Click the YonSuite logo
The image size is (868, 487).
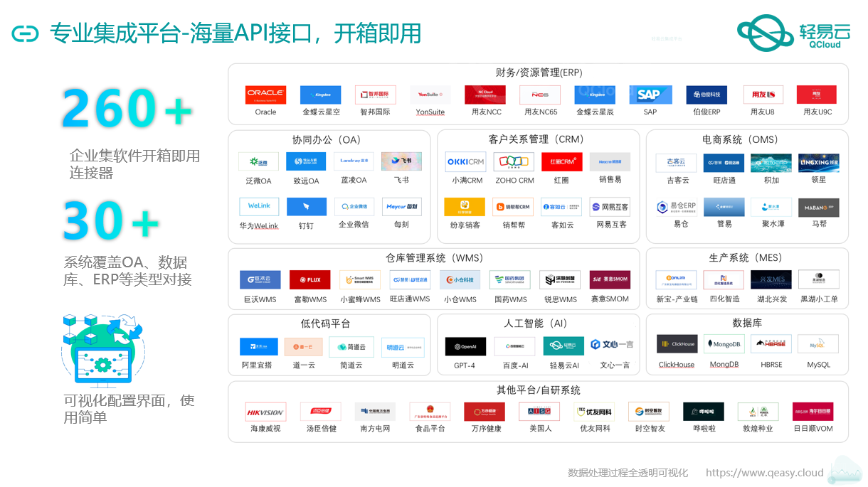click(x=430, y=95)
